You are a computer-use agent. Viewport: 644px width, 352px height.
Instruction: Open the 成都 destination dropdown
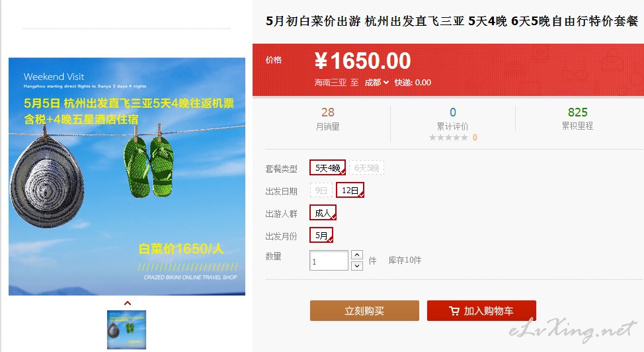point(377,82)
